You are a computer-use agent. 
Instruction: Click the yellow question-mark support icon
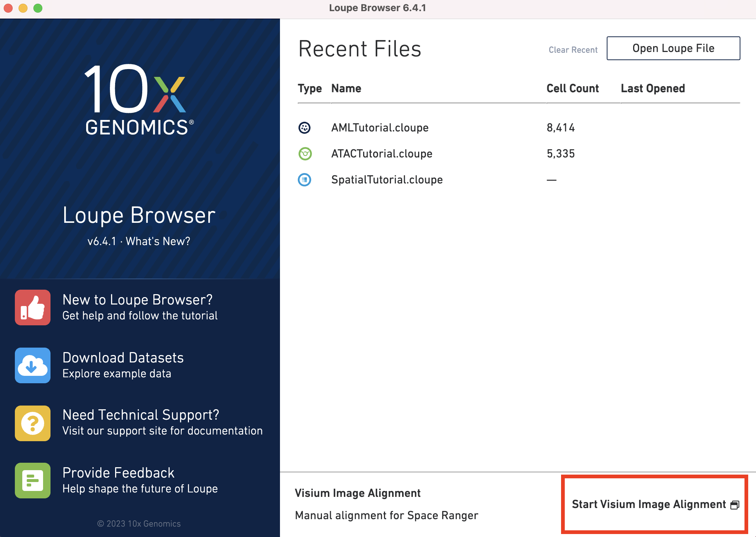[33, 423]
